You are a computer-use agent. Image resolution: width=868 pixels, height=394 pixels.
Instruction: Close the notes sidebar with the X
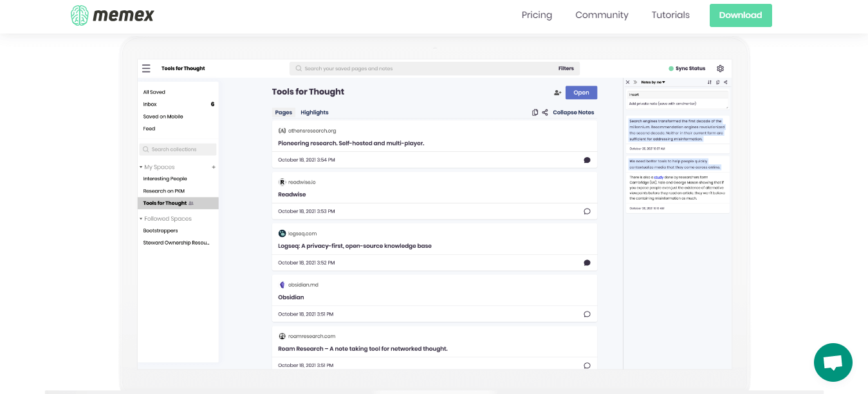[x=628, y=82]
